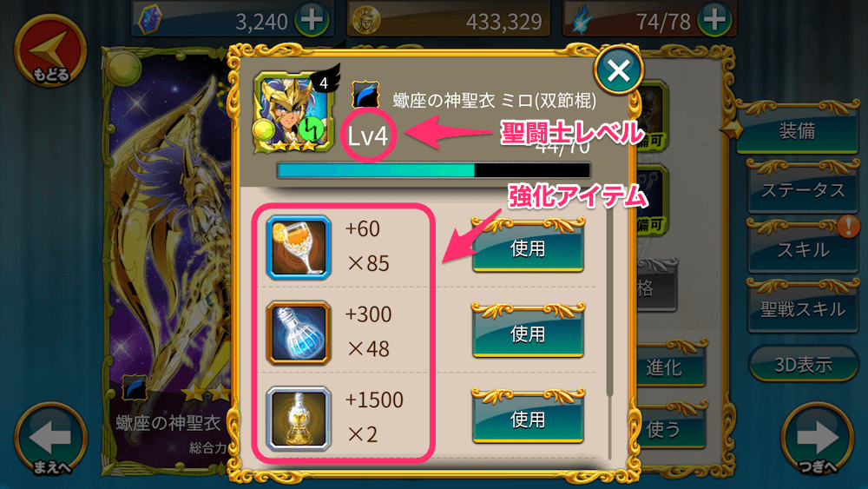Open the 聖戦スキル tab
Screen dimensions: 868x489
coord(803,307)
